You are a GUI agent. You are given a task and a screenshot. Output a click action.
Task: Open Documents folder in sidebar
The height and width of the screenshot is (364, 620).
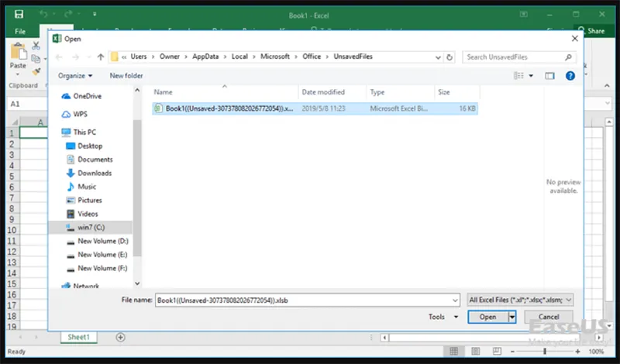(x=89, y=160)
